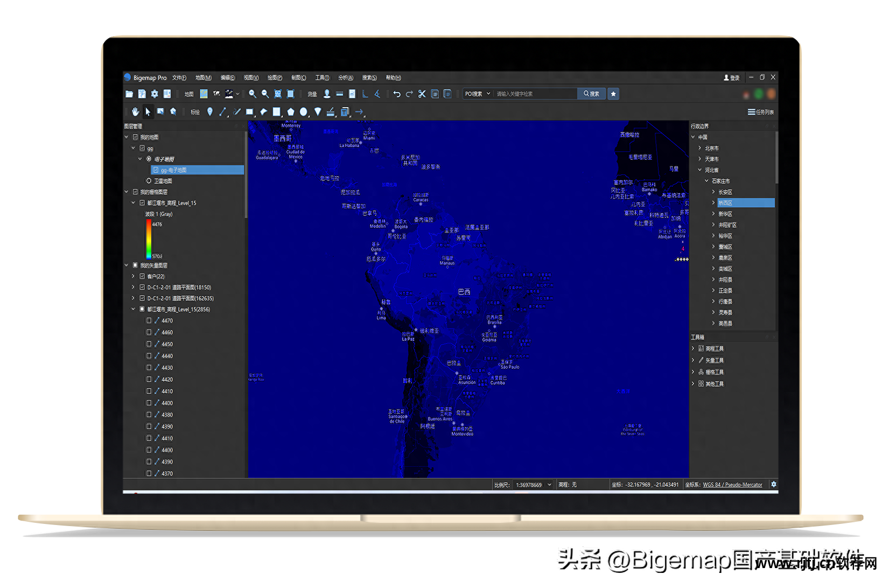Image resolution: width=882 pixels, height=588 pixels.
Task: Select the arrow pointer tool
Action: [148, 111]
